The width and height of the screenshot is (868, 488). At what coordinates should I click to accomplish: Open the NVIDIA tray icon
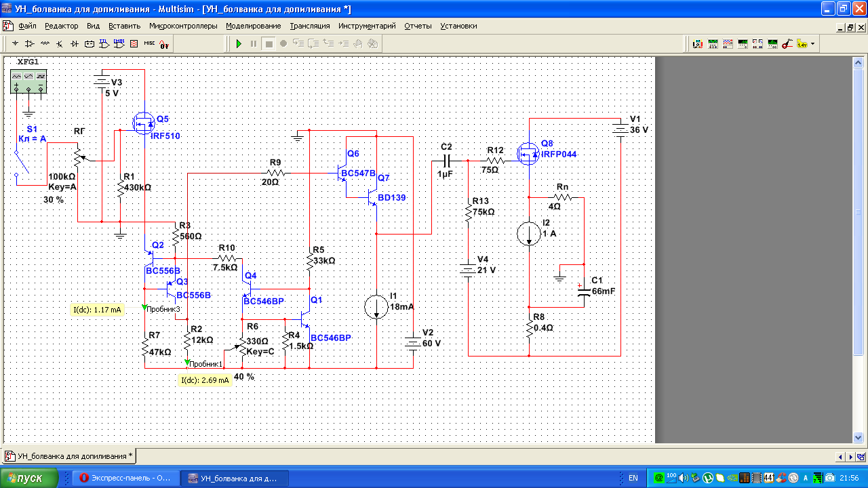click(732, 478)
